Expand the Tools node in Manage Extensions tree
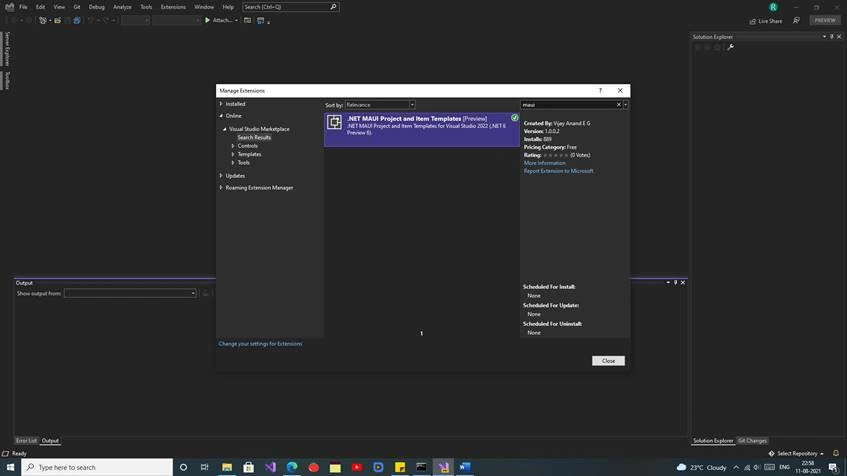The height and width of the screenshot is (476, 847). click(x=233, y=163)
